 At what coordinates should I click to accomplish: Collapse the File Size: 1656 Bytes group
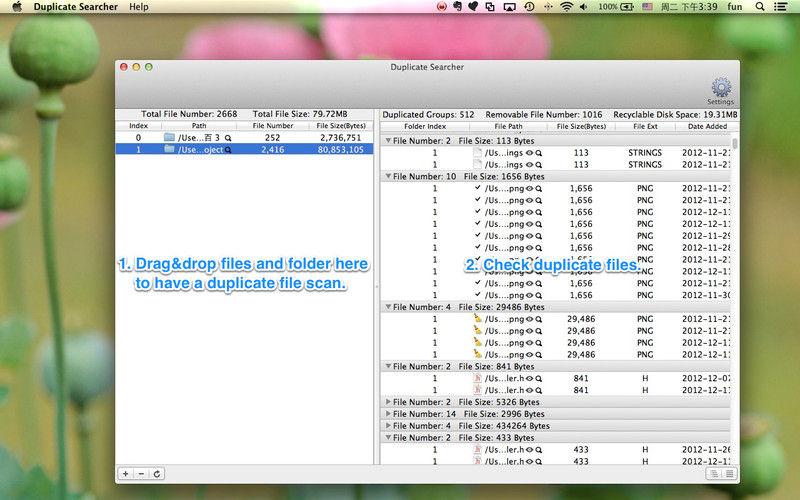pos(388,176)
